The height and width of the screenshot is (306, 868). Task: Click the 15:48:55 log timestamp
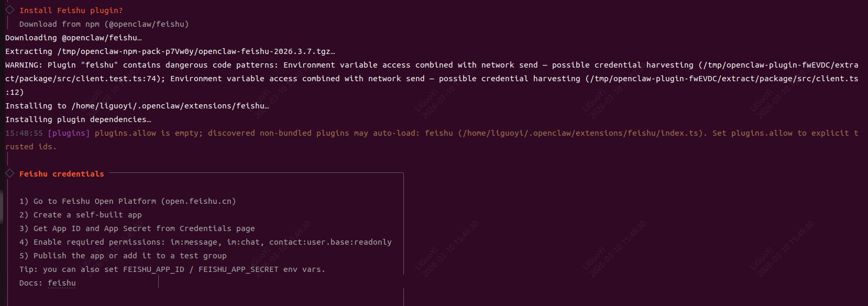click(24, 133)
